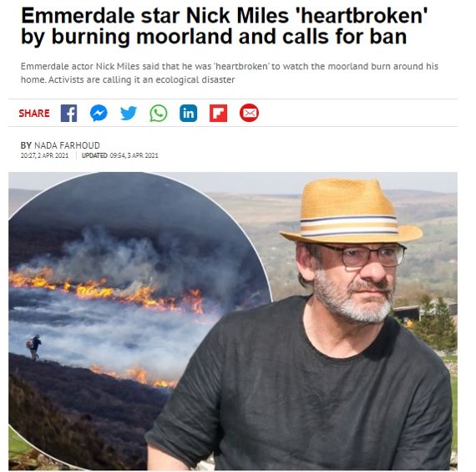
Task: Share the article on Facebook
Action: 69,114
